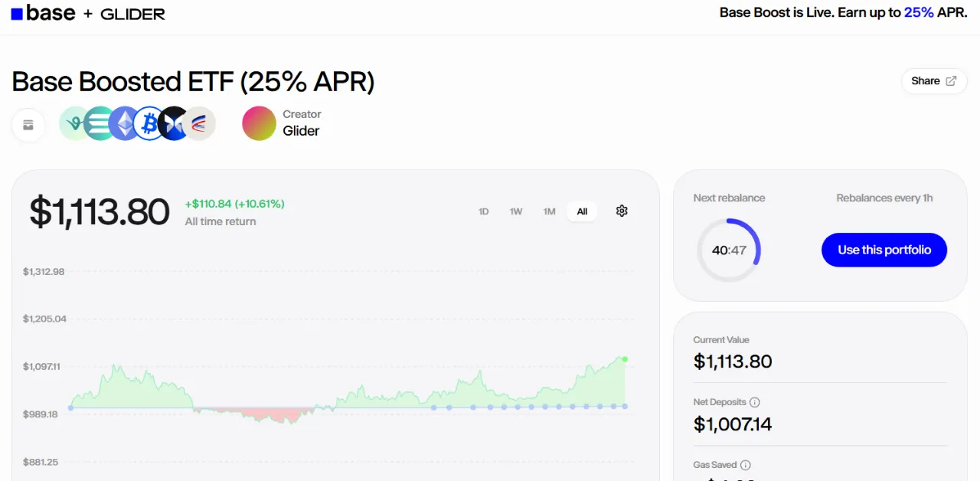The image size is (980, 481).
Task: Click the black butterfly token icon
Action: pos(174,123)
